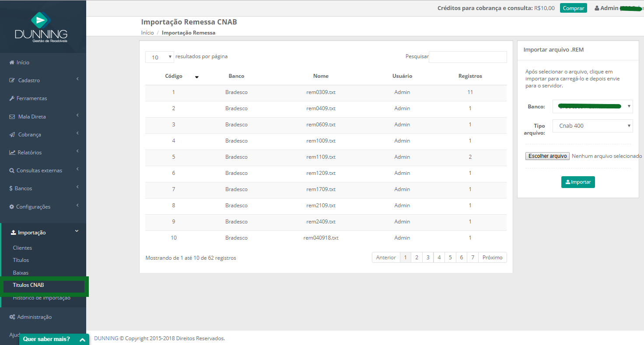Image resolution: width=644 pixels, height=345 pixels.
Task: Click the rem0309.txt file name
Action: point(321,92)
